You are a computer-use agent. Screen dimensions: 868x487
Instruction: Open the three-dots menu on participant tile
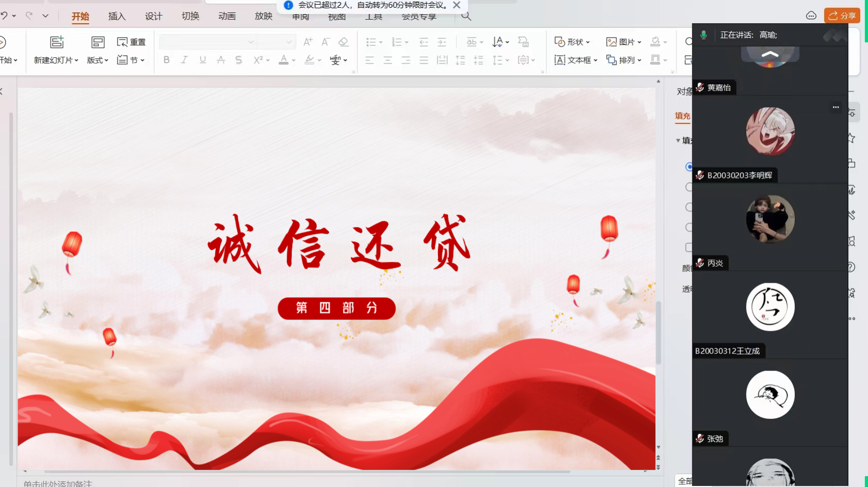(x=836, y=107)
